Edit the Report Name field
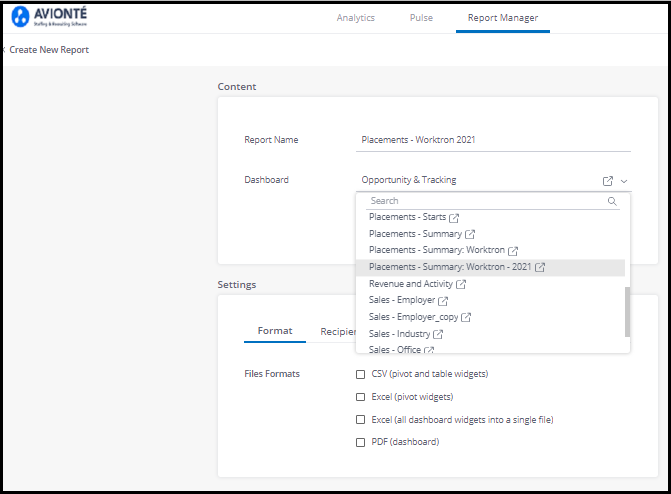The height and width of the screenshot is (494, 671). click(x=493, y=140)
